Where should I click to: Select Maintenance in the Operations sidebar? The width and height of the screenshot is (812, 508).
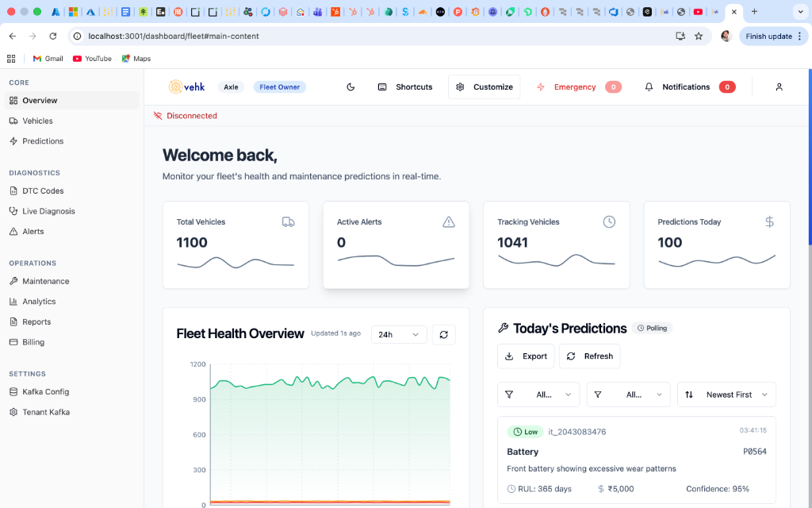[x=46, y=281]
